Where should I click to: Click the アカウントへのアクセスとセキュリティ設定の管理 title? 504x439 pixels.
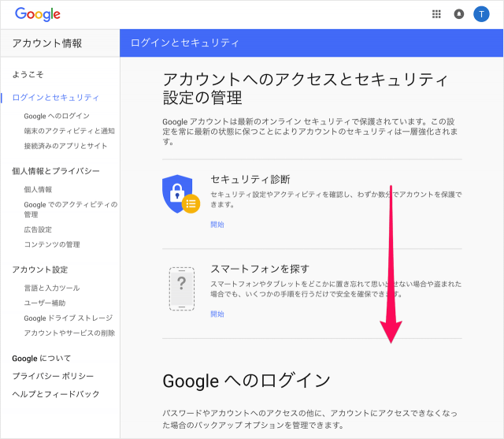[305, 88]
